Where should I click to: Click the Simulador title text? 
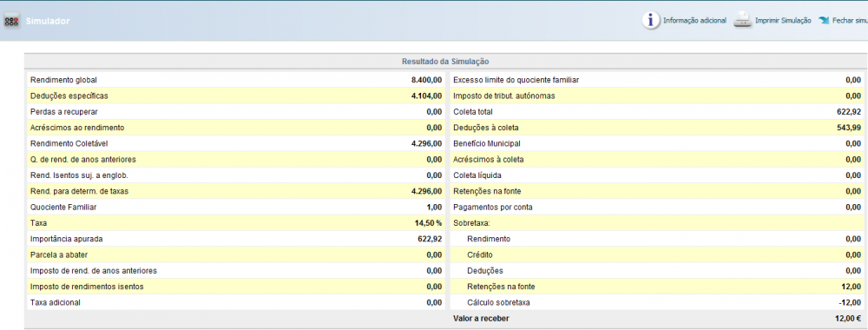[x=48, y=21]
